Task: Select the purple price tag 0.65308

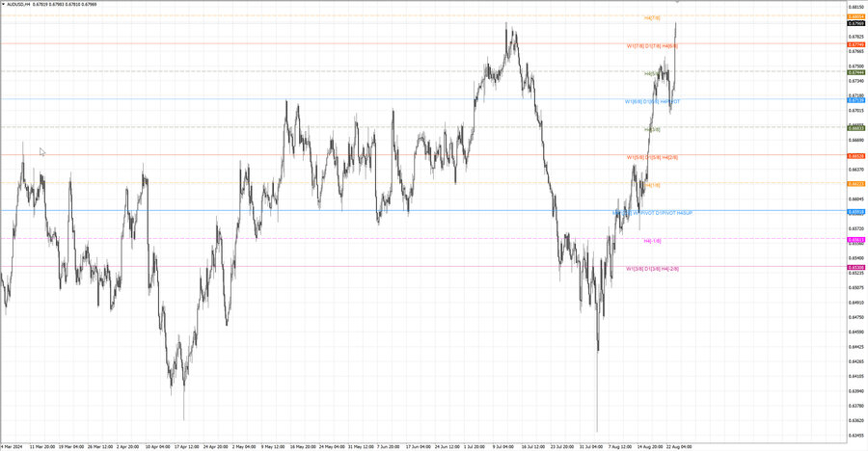Action: coord(856,267)
